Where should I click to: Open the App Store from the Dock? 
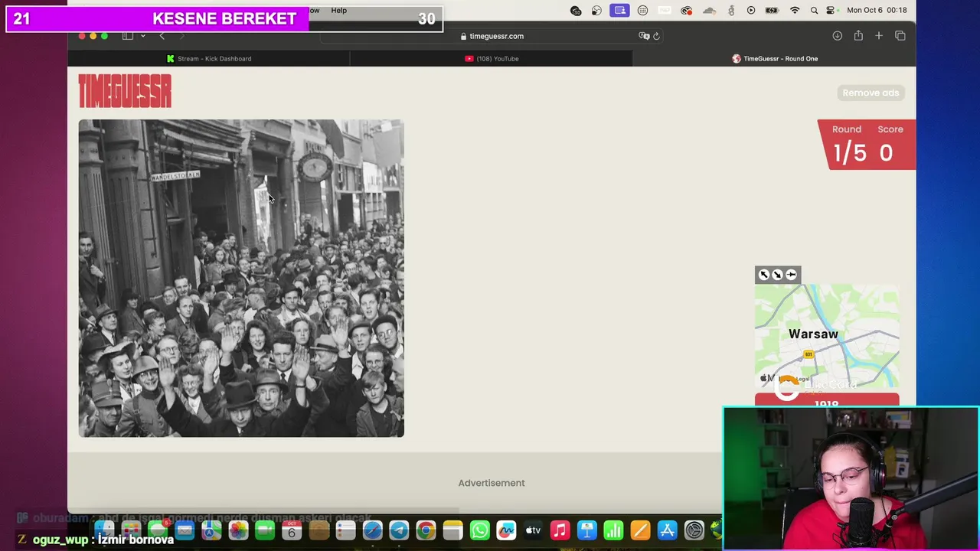[667, 530]
